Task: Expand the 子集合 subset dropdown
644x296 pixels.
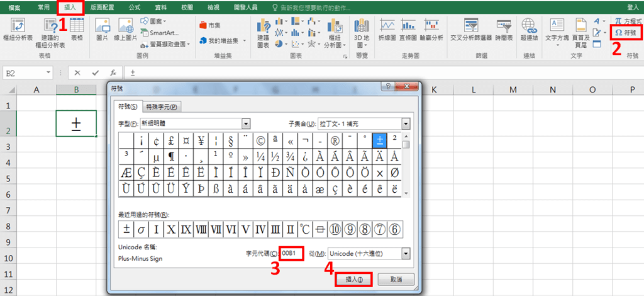Action: [x=406, y=124]
